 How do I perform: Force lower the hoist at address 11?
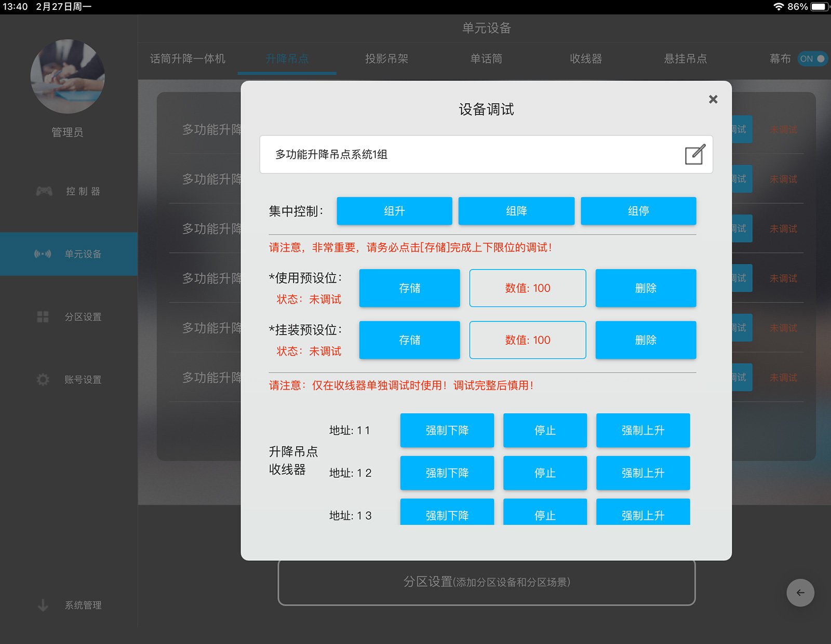447,431
